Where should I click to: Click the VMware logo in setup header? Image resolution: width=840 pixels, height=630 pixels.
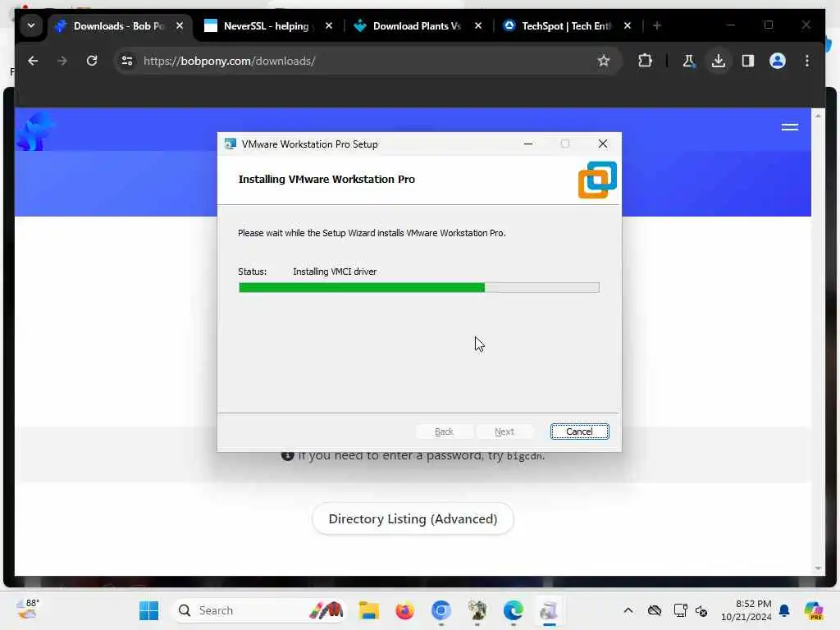click(x=597, y=180)
